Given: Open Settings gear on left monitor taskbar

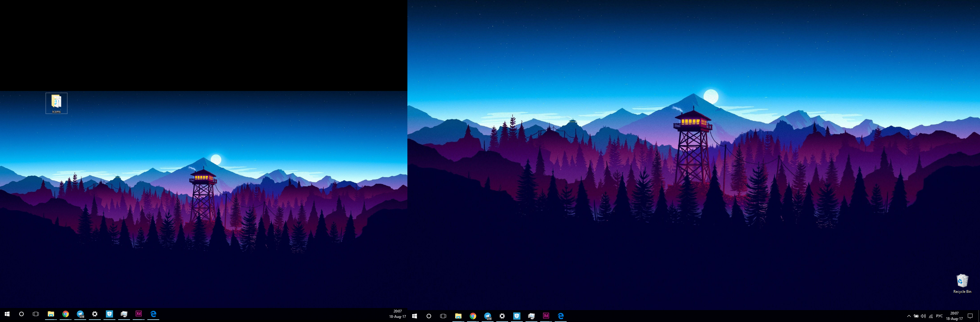Looking at the screenshot, I should pyautogui.click(x=95, y=314).
